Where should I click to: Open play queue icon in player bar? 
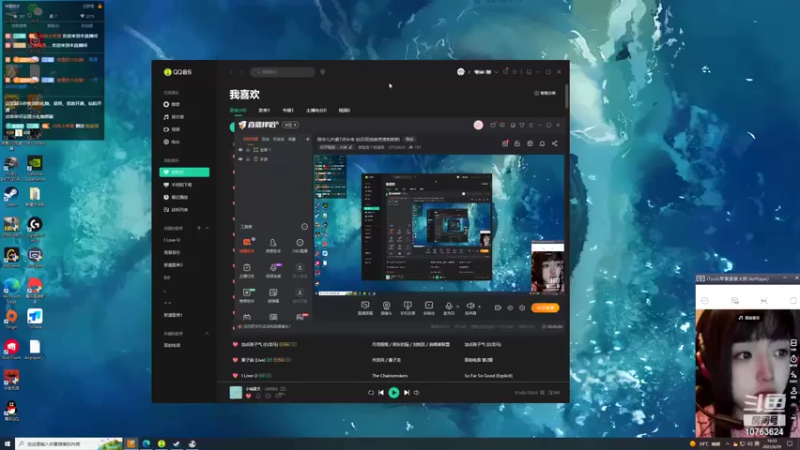coord(554,392)
